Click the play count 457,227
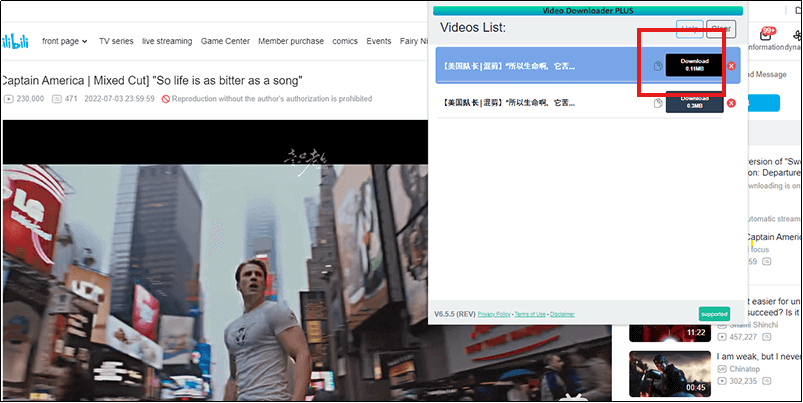803x403 pixels. point(743,336)
